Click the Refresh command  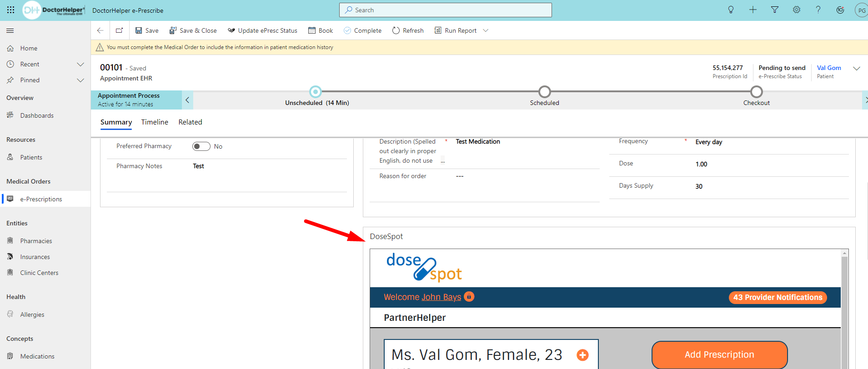(x=408, y=30)
